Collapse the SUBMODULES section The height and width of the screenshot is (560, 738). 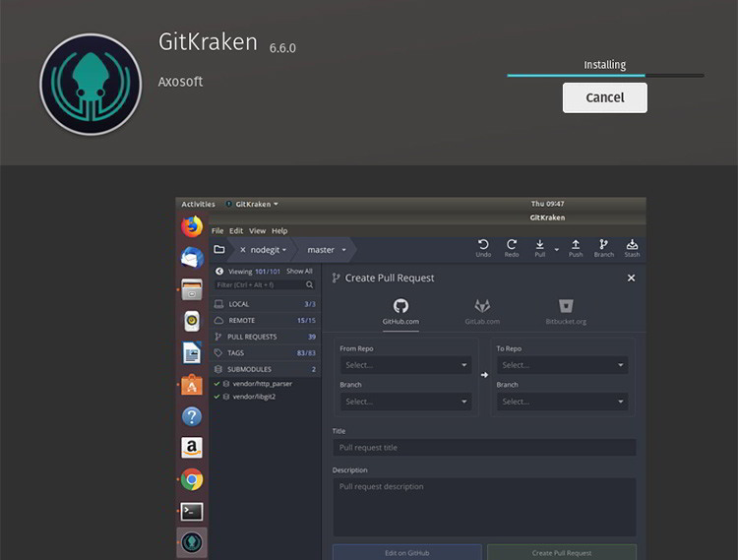(265, 369)
